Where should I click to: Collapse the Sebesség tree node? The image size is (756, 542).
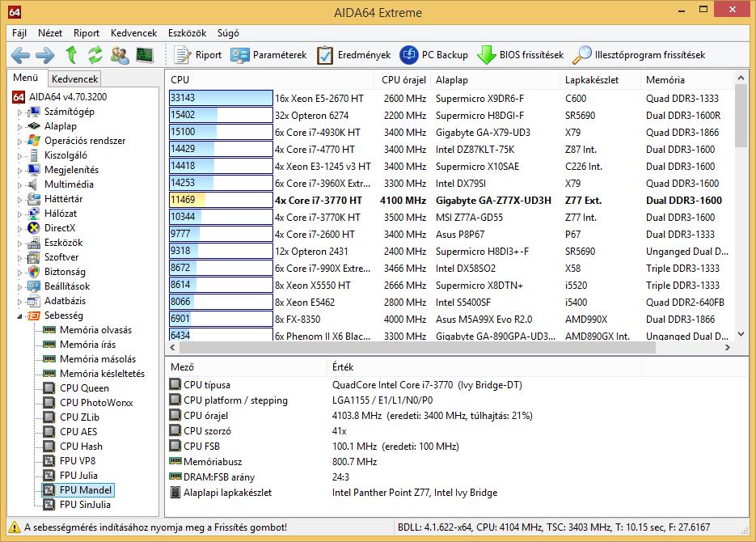click(19, 316)
